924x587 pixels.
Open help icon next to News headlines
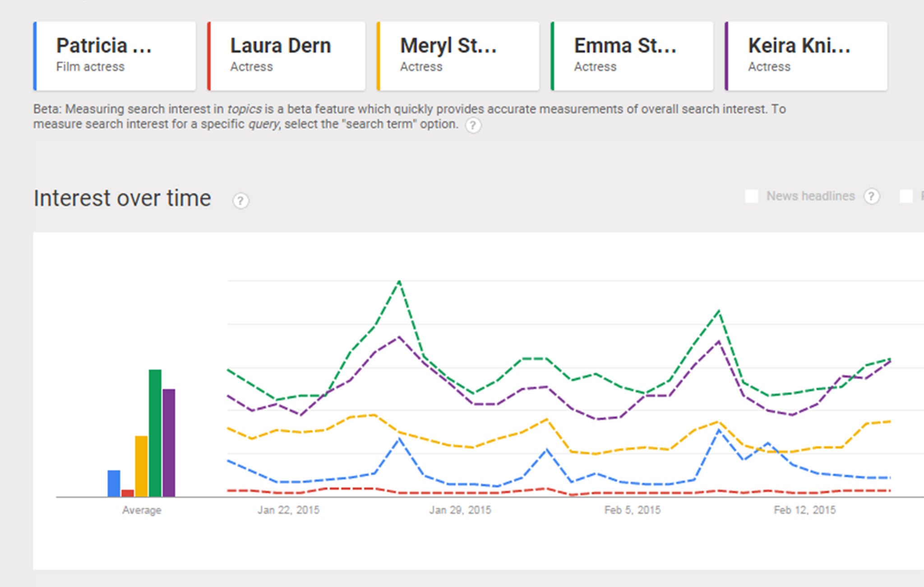(871, 196)
